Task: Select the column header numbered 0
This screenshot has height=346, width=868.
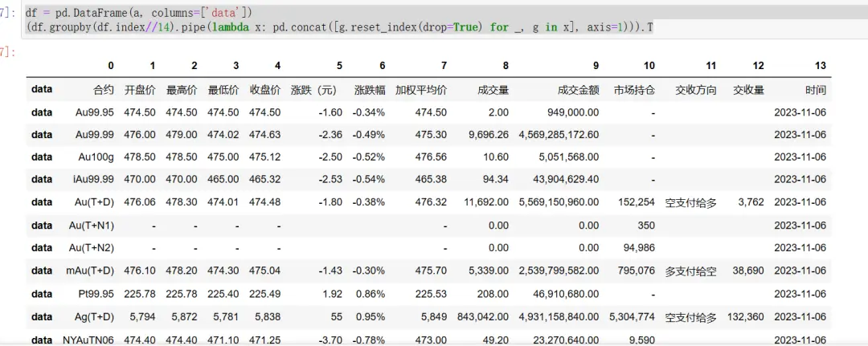Action: [111, 66]
